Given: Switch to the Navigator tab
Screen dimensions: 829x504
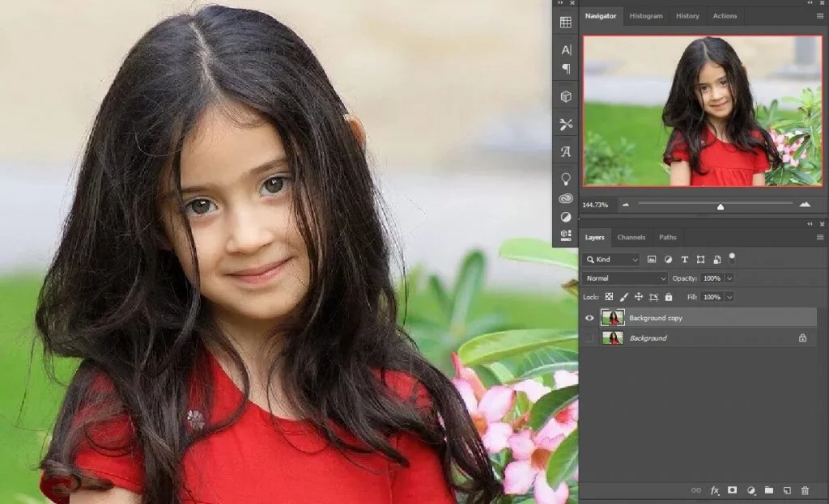Looking at the screenshot, I should point(601,16).
